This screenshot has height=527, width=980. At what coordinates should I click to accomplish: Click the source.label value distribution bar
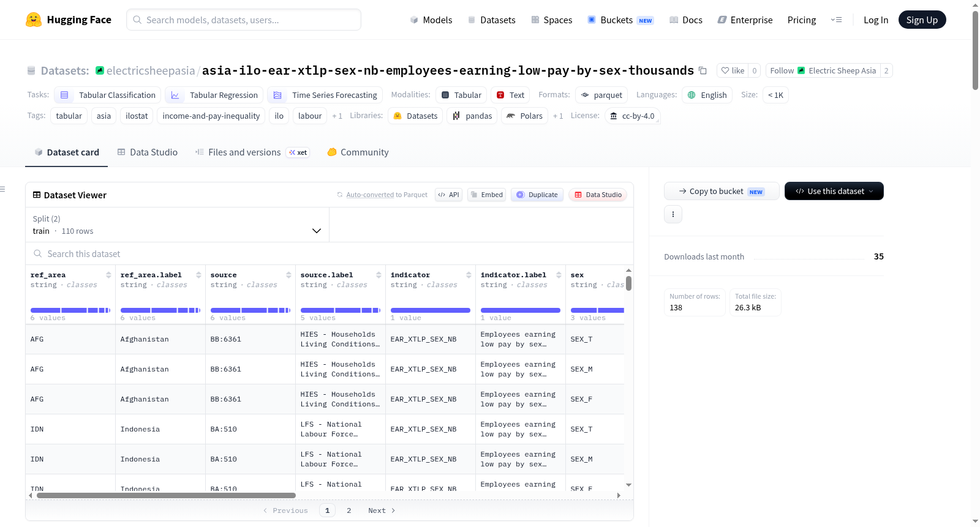341,310
